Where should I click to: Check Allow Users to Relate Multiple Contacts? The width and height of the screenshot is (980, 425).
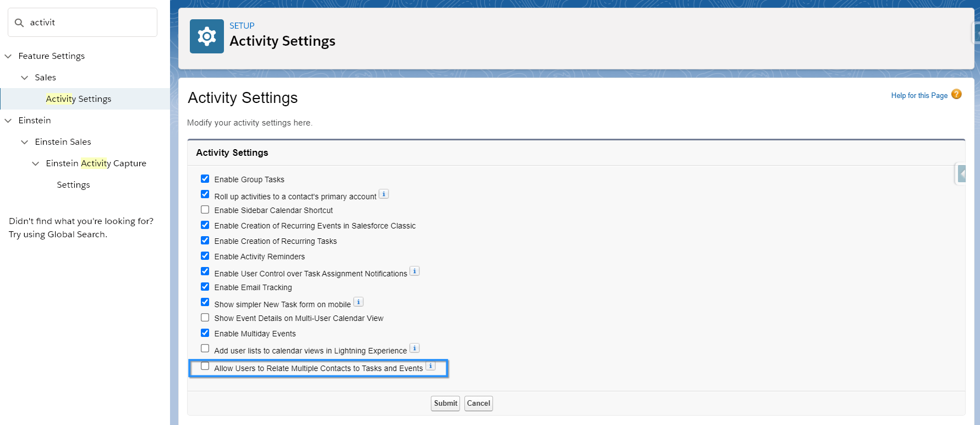205,366
